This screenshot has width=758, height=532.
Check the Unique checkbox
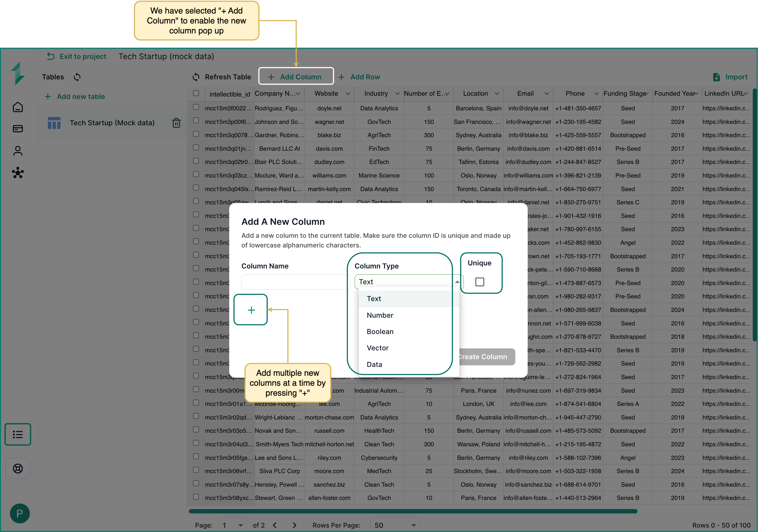(x=479, y=282)
